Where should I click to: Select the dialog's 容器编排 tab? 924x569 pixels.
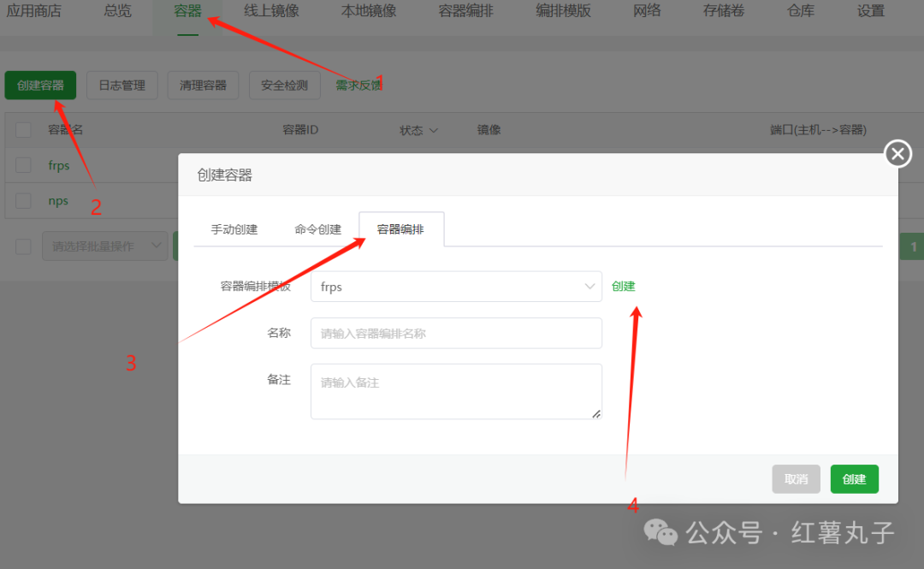400,229
